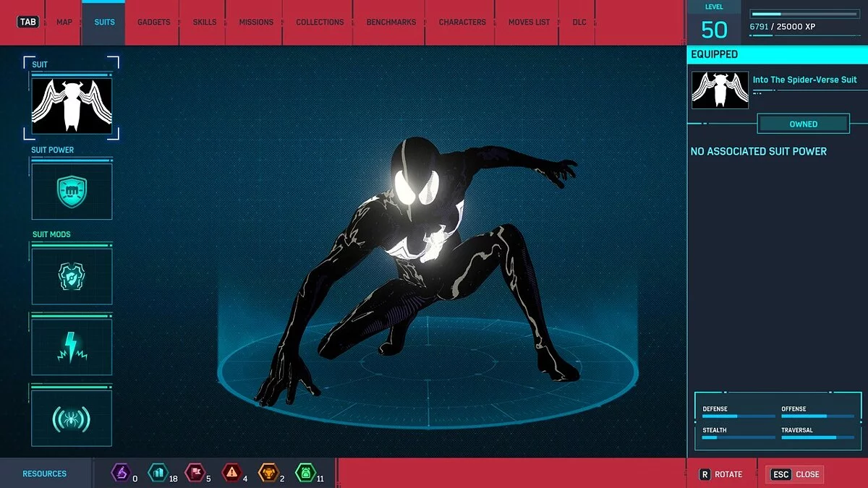
Task: Open the Skills tab
Action: pos(205,22)
